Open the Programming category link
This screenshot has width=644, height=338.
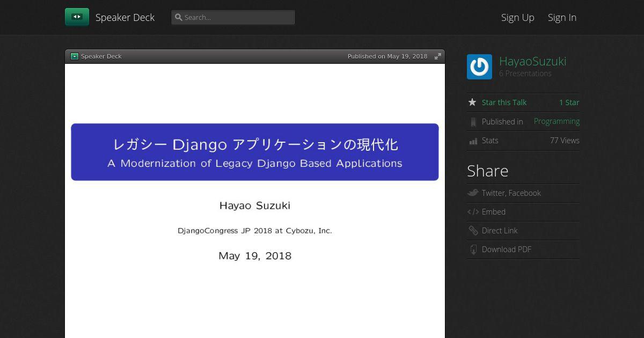pos(557,121)
